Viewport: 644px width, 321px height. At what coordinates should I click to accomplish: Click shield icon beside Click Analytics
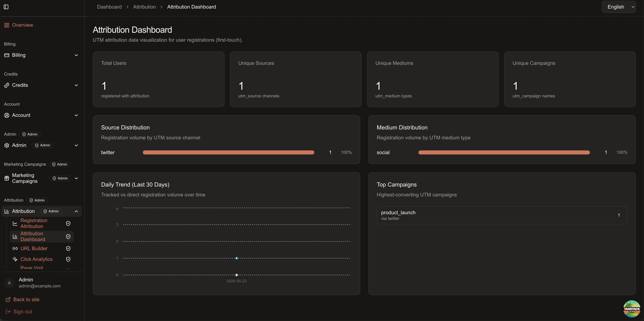[68, 259]
